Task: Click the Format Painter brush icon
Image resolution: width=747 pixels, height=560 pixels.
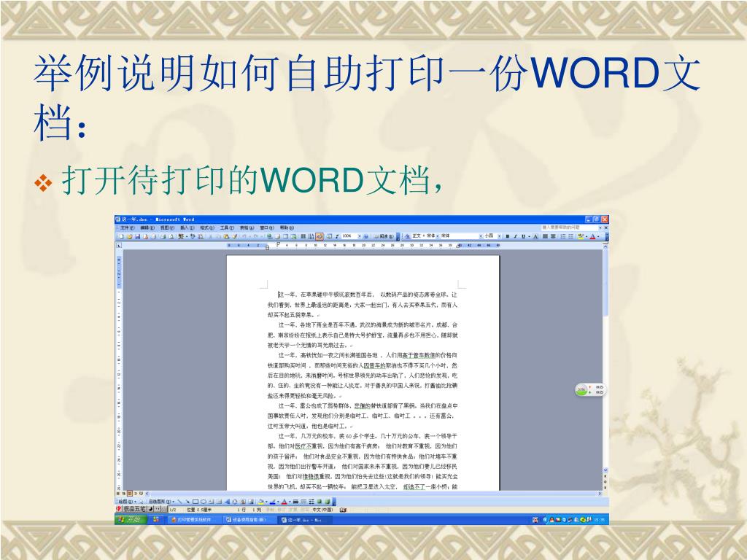Action: [235, 236]
